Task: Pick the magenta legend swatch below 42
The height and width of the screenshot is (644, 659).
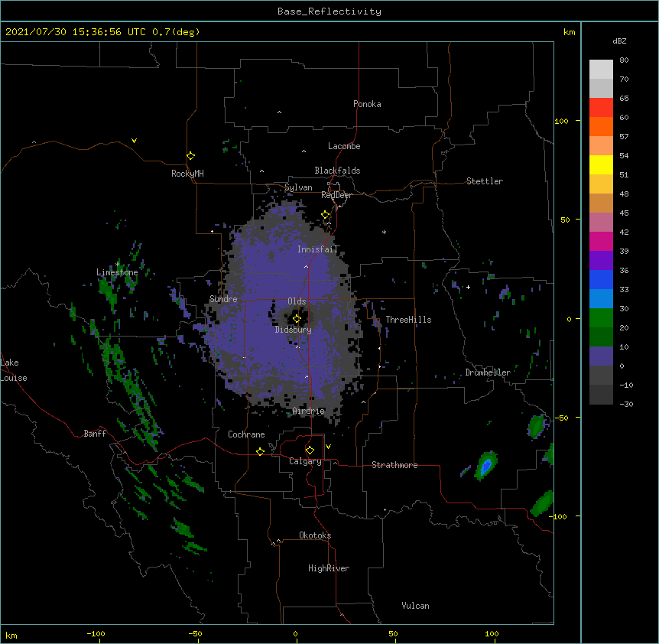Action: click(601, 241)
